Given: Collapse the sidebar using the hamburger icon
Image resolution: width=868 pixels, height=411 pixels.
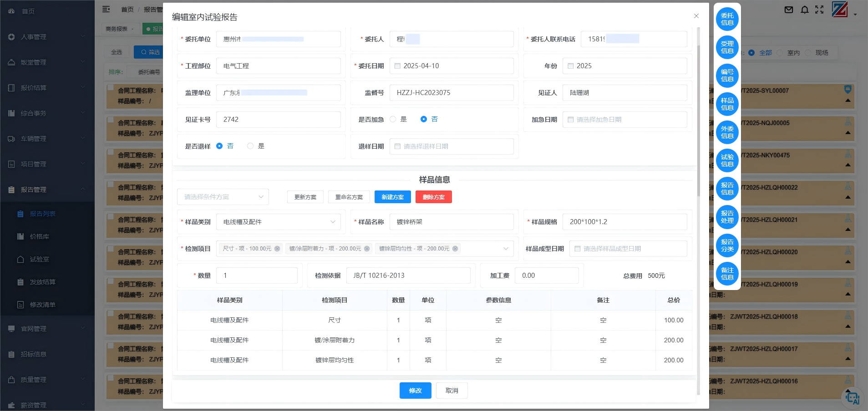Looking at the screenshot, I should click(107, 9).
